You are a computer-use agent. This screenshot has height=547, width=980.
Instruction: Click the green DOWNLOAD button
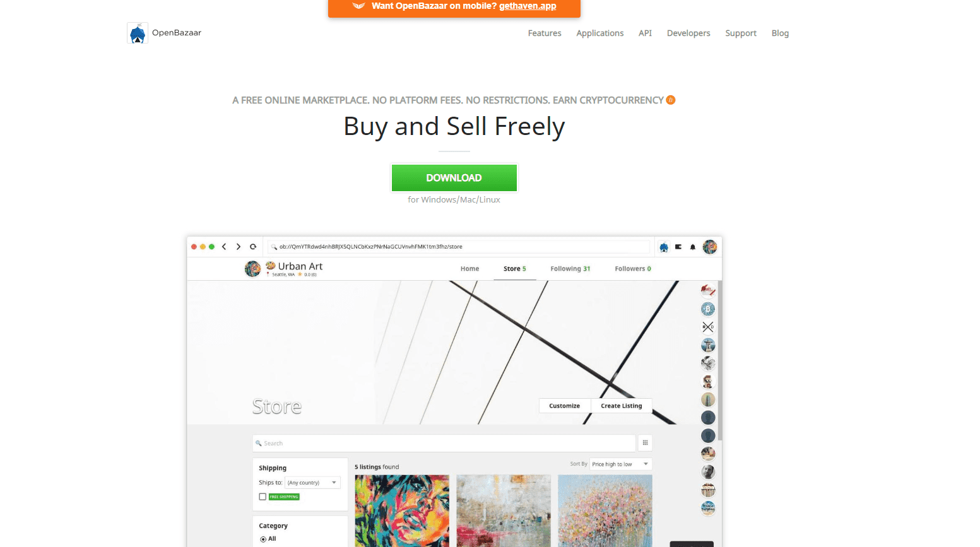454,178
